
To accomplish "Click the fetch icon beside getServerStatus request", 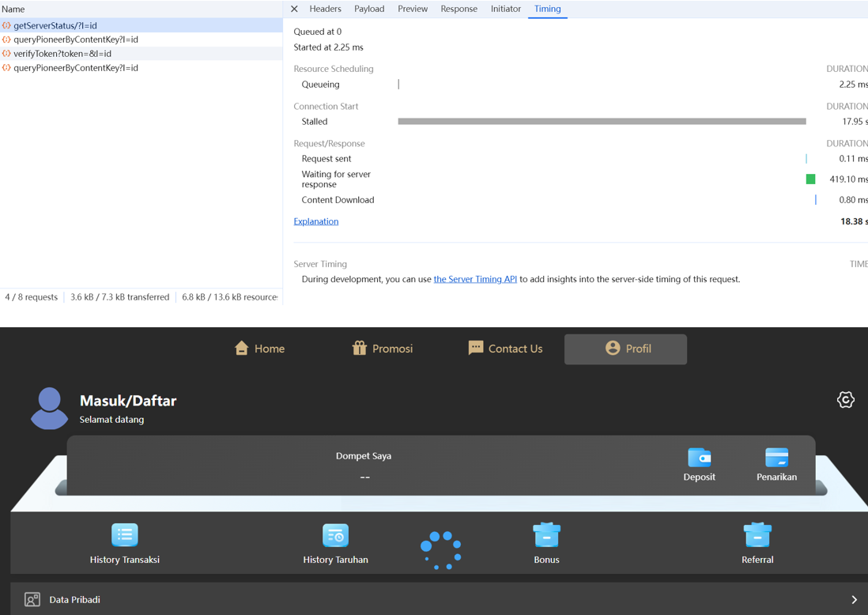I will click(6, 25).
